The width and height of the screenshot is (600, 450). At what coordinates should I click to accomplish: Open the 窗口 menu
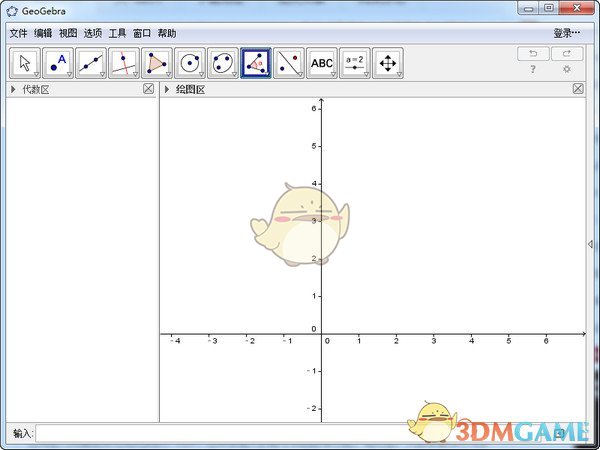click(142, 34)
